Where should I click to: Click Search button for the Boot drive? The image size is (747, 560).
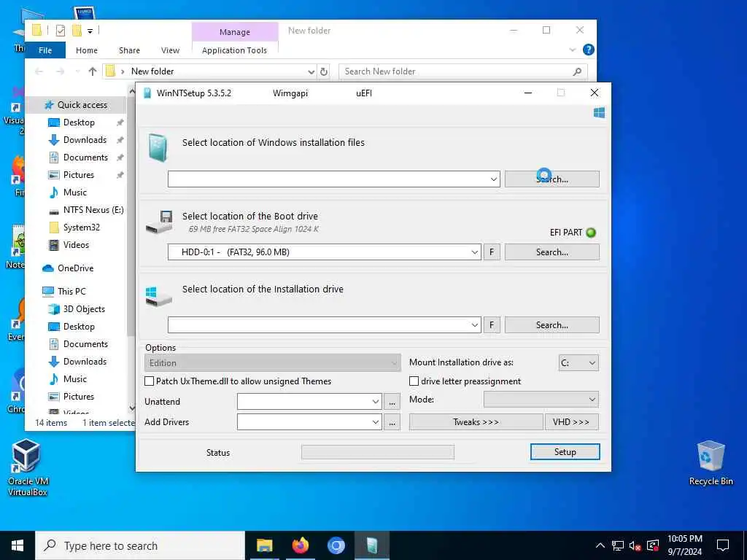[x=552, y=252]
